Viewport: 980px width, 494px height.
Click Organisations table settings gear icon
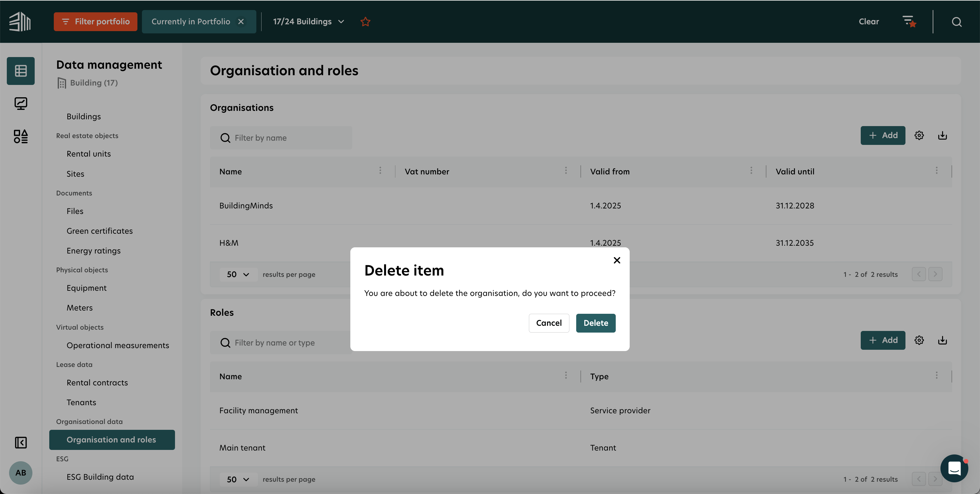pyautogui.click(x=919, y=135)
